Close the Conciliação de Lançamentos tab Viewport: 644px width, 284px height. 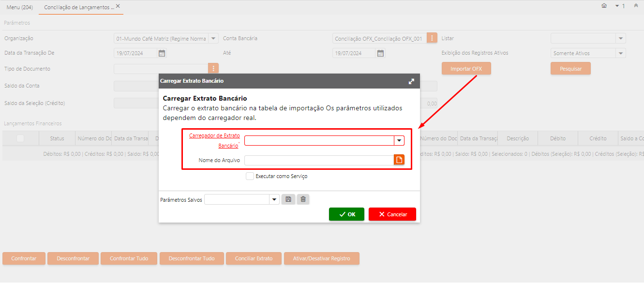click(118, 6)
